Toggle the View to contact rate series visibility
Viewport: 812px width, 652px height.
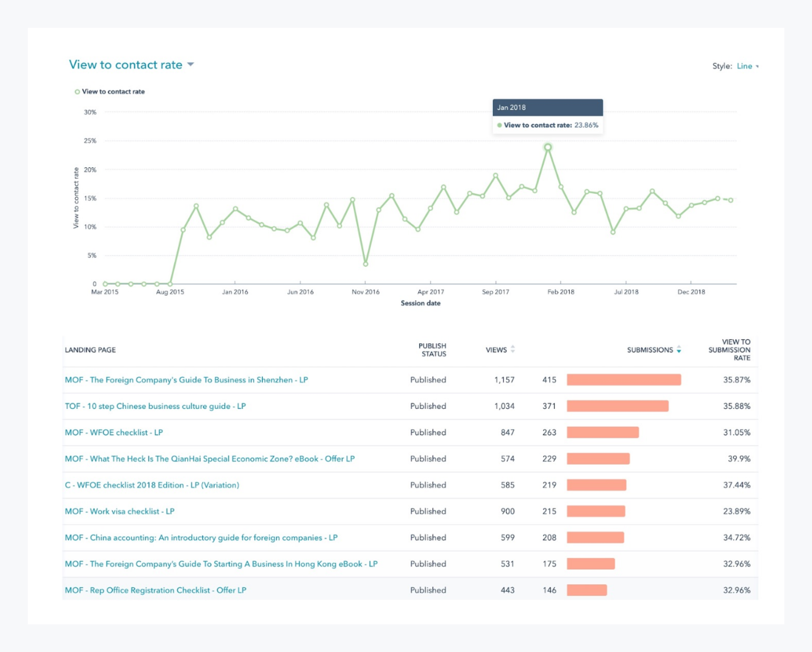(x=113, y=91)
